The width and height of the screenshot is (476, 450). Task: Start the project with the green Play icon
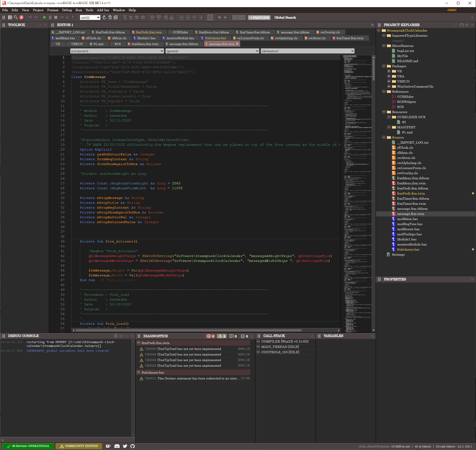(45, 17)
